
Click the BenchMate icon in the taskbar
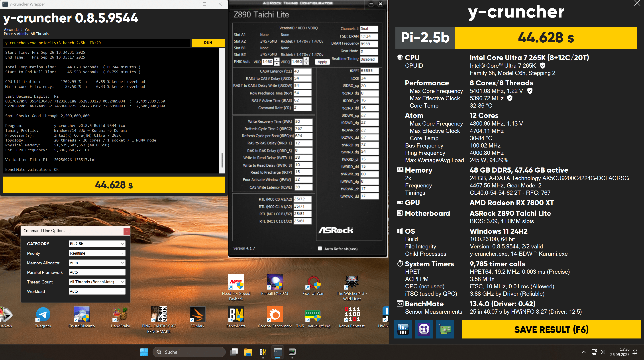point(263,352)
